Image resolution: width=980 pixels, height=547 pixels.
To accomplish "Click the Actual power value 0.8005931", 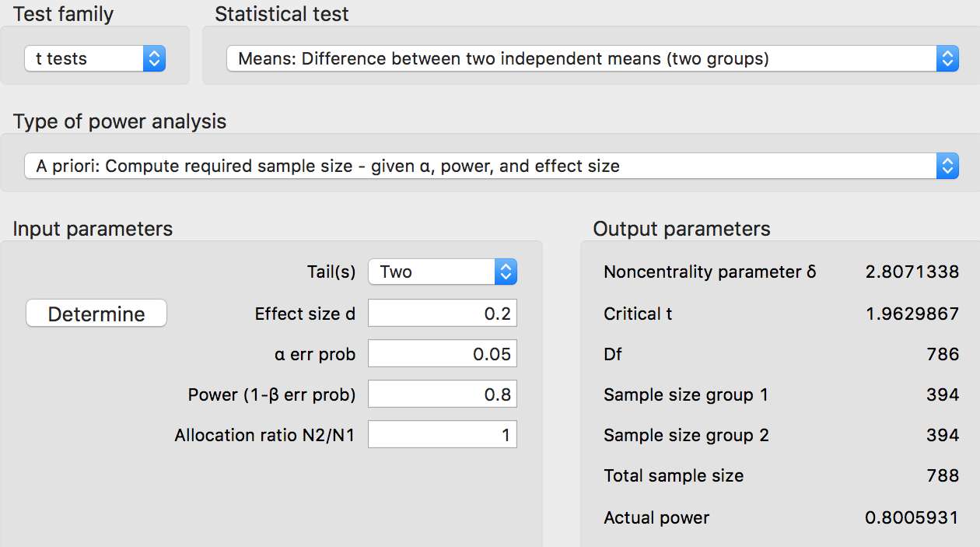I will pyautogui.click(x=912, y=517).
